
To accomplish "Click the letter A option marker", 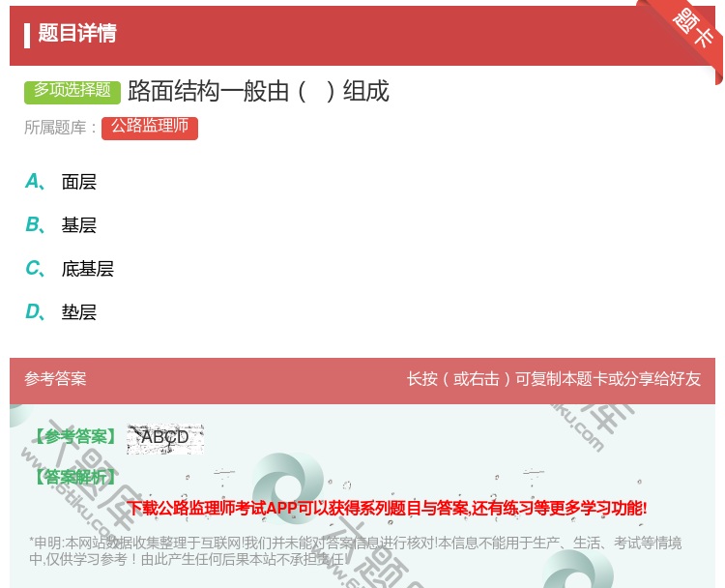I will click(x=35, y=182).
